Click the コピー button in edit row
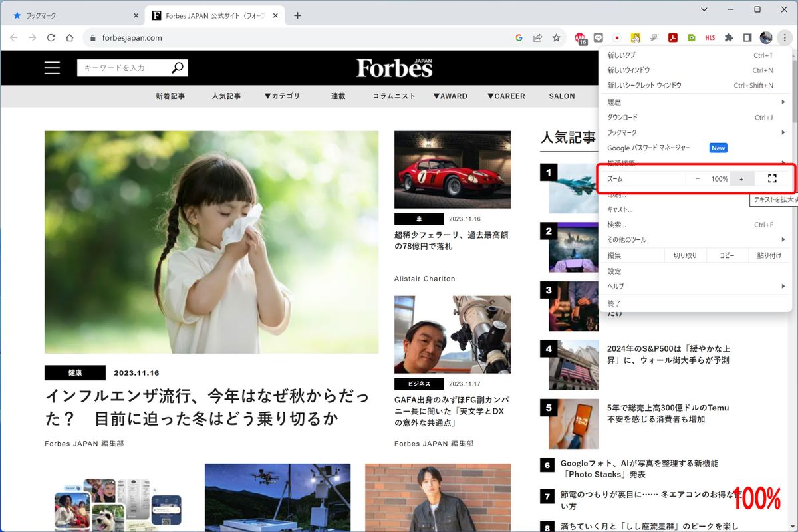Screen dimensions: 798x532 727,255
